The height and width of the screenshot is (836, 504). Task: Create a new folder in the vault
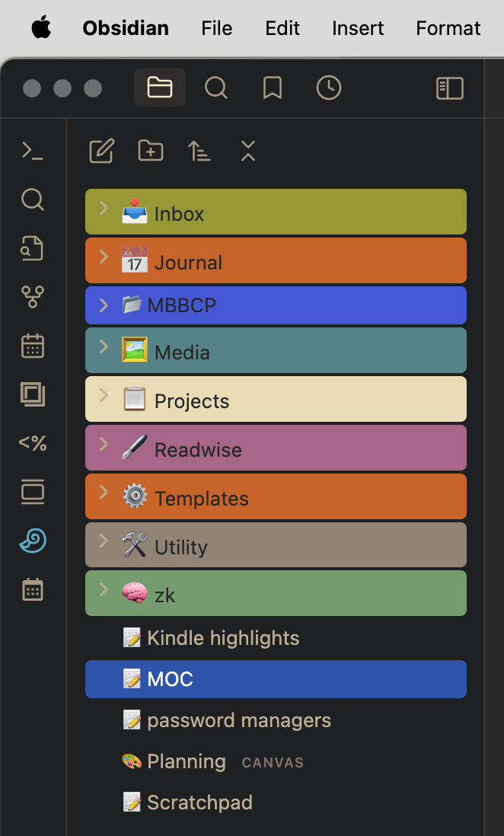(150, 151)
